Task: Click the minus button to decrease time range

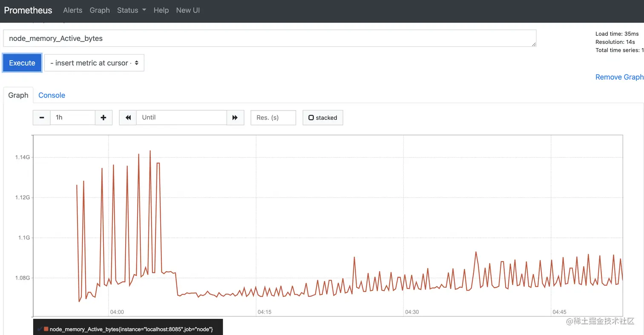Action: 41,118
